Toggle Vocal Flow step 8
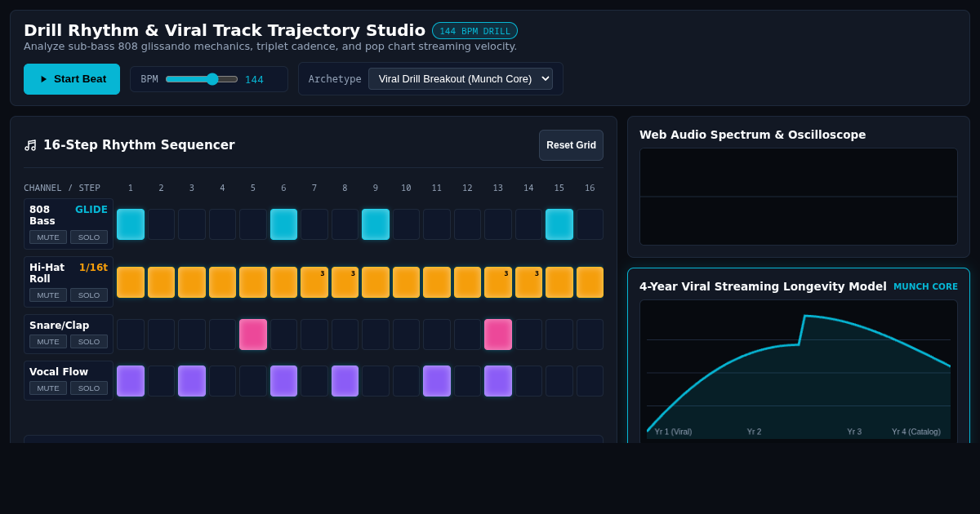 pyautogui.click(x=345, y=381)
